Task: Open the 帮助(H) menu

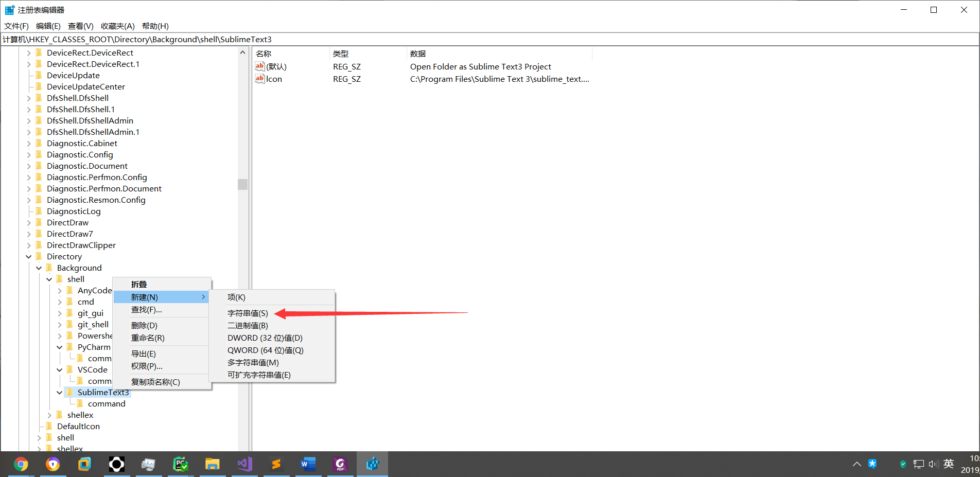Action: pos(155,26)
